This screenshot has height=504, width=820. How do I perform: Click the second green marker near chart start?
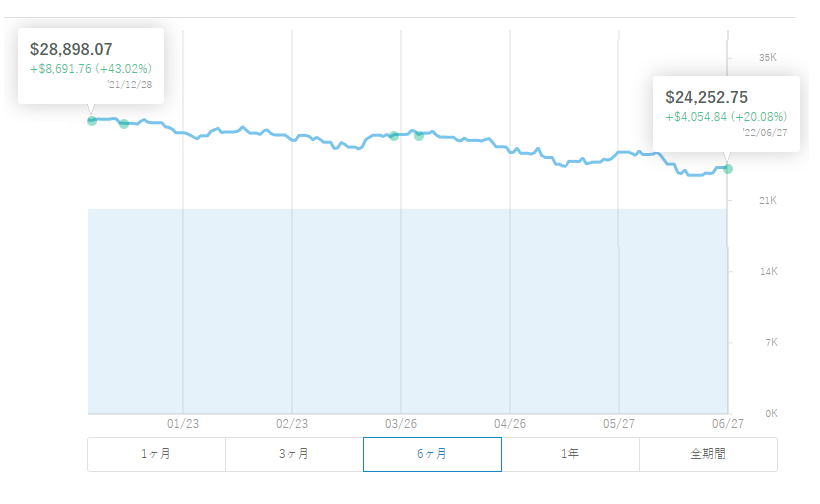coord(124,124)
